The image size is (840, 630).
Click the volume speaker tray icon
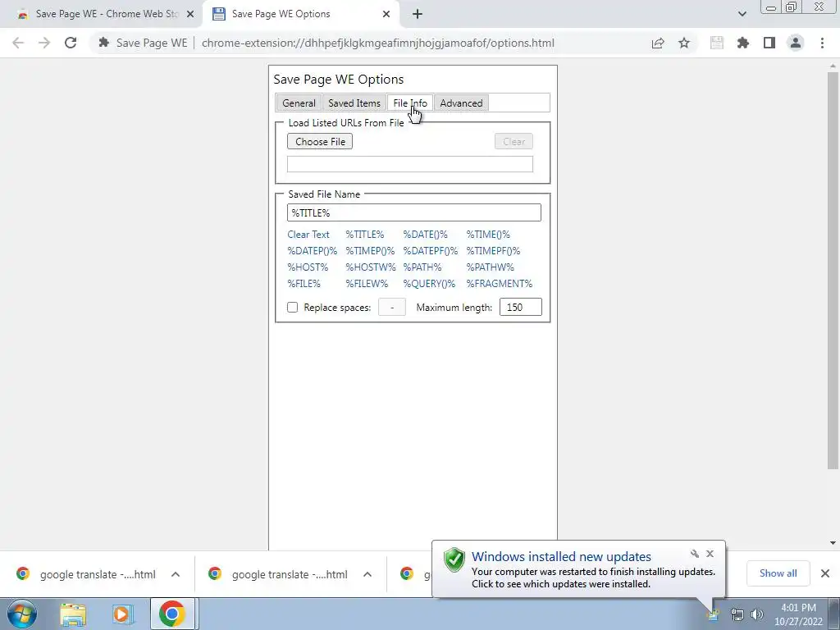pyautogui.click(x=757, y=614)
